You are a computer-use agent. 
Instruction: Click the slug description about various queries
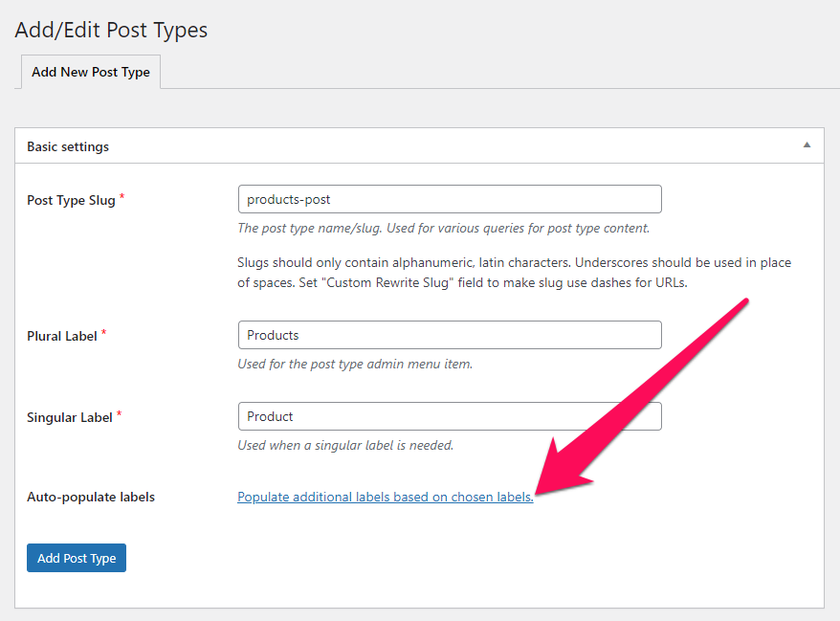click(x=444, y=229)
